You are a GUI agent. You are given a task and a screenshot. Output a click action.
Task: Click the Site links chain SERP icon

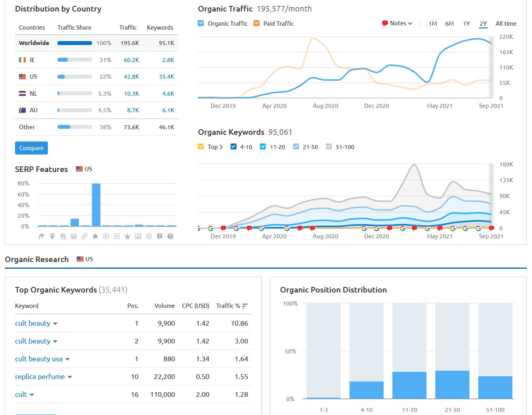pyautogui.click(x=84, y=236)
